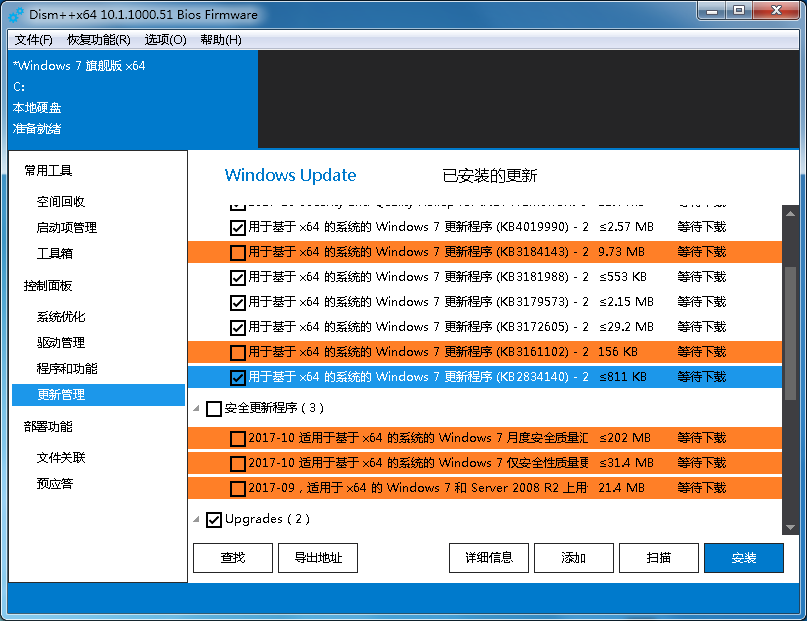Click the 常用工具 section header

(x=48, y=171)
